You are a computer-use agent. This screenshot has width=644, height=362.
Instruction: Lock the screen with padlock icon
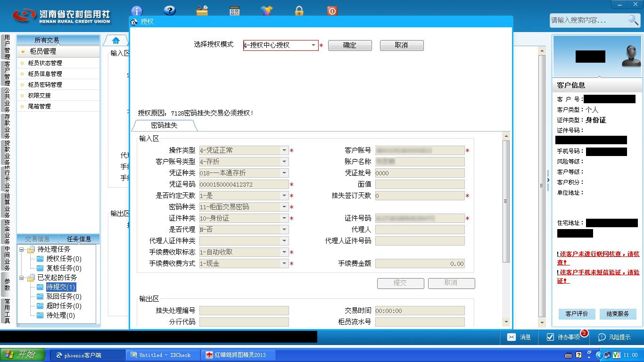(x=299, y=10)
